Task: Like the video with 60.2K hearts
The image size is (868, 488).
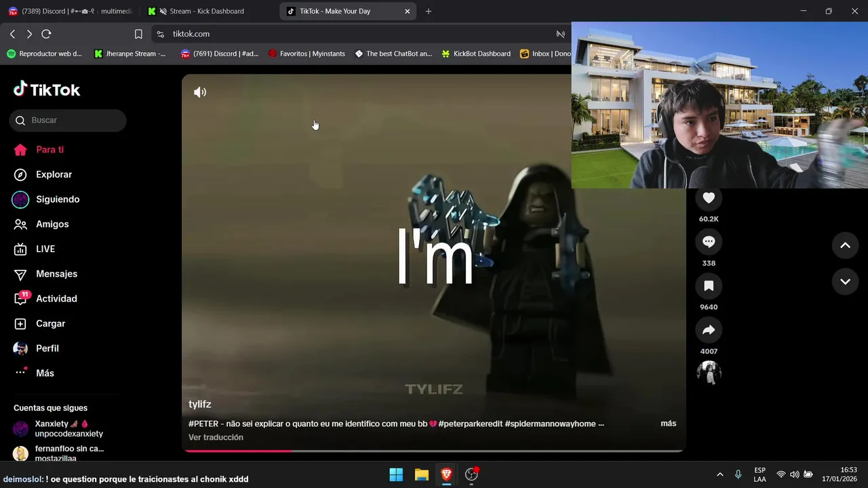Action: tap(709, 198)
